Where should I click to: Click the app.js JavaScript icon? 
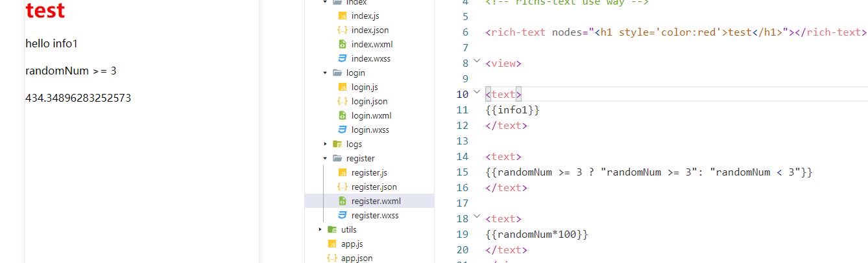[x=332, y=244]
